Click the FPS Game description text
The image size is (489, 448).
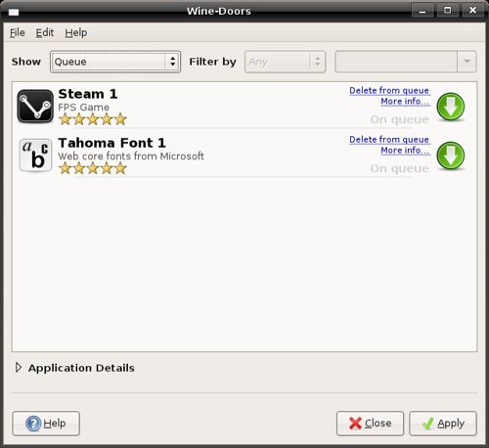tap(83, 108)
